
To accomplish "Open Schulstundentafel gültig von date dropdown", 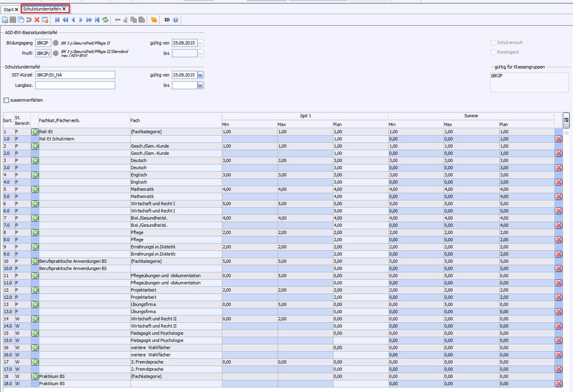I will click(201, 75).
